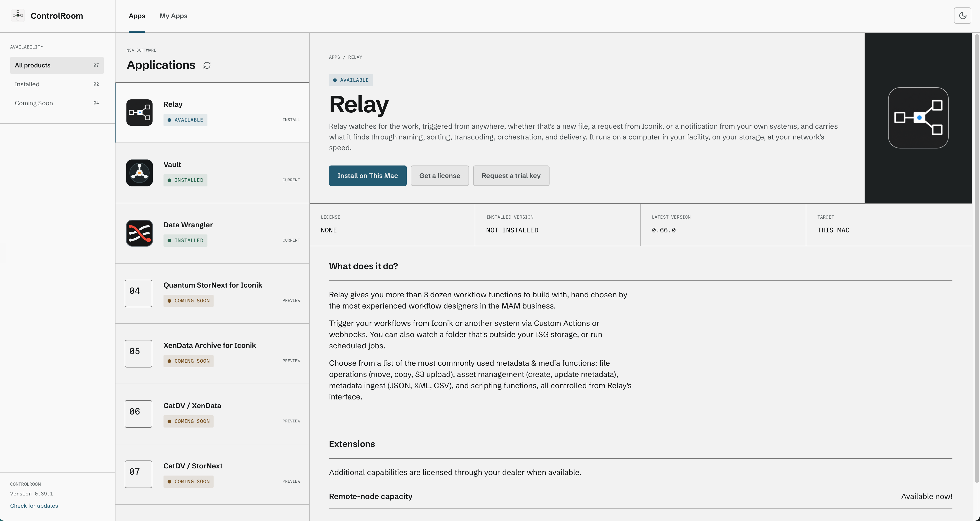
Task: Click the Data Wrangler app icon
Action: [140, 233]
